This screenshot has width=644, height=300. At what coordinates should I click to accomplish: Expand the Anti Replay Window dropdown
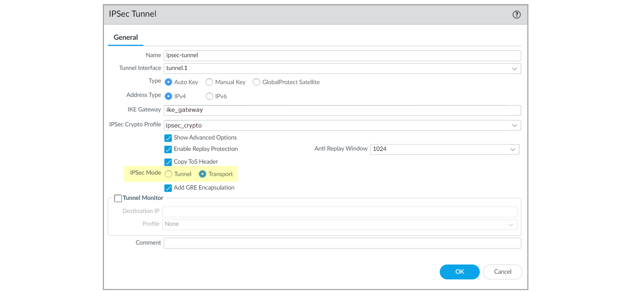[513, 149]
